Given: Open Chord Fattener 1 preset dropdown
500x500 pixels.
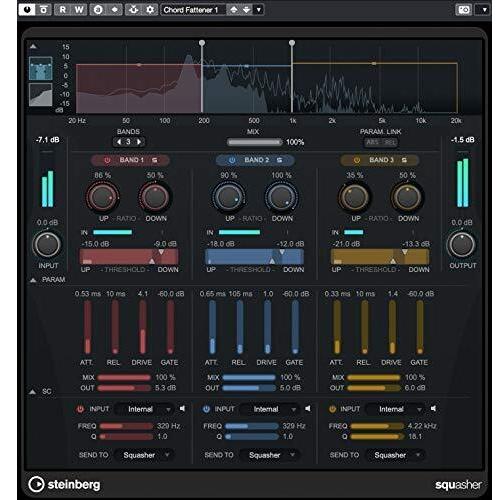Looking at the screenshot, I should [x=259, y=10].
